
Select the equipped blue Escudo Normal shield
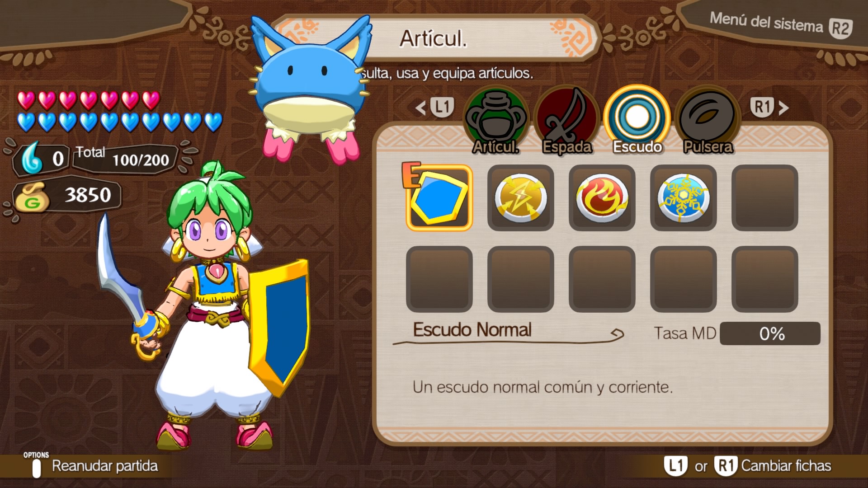pos(439,198)
